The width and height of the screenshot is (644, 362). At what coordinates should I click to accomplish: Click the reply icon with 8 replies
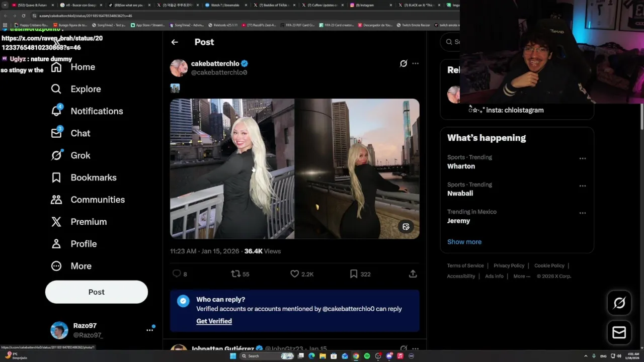point(177,274)
